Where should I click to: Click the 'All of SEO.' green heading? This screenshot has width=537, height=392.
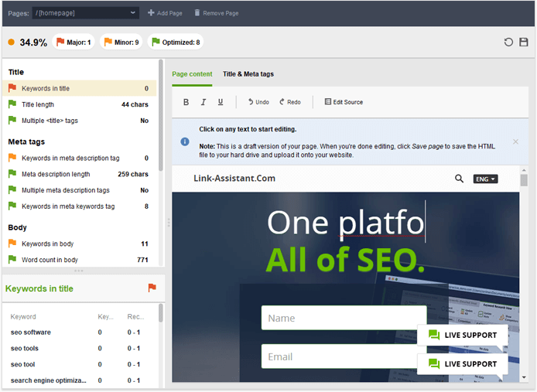(x=345, y=260)
